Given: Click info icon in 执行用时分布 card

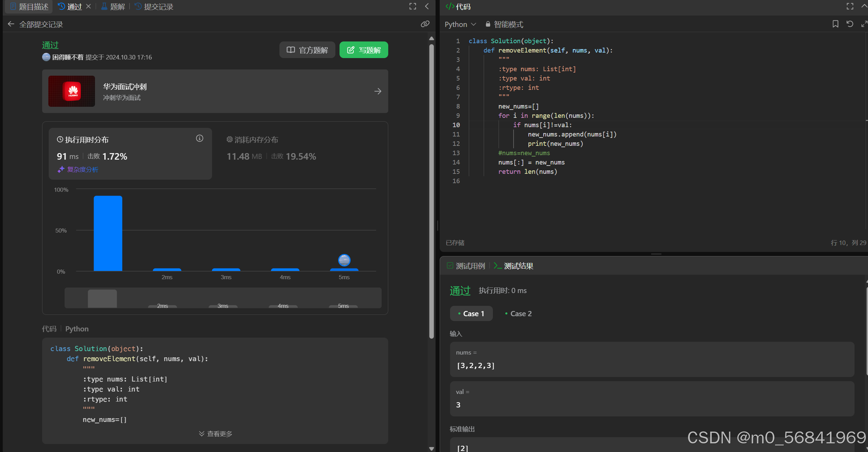Looking at the screenshot, I should pyautogui.click(x=200, y=139).
